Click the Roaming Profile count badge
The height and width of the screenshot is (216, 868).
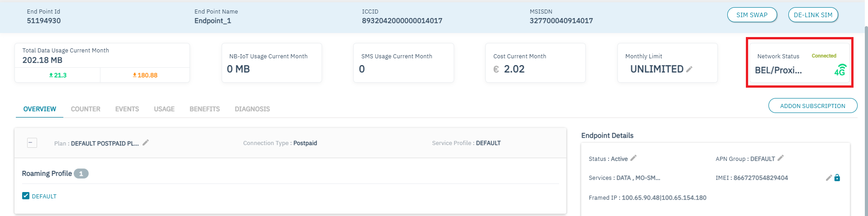click(81, 174)
